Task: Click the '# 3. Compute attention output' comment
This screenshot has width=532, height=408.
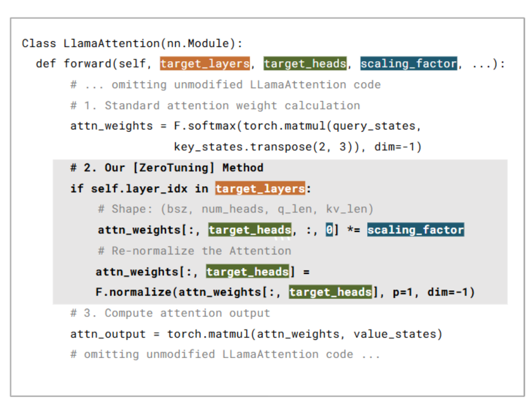Action: coord(170,313)
